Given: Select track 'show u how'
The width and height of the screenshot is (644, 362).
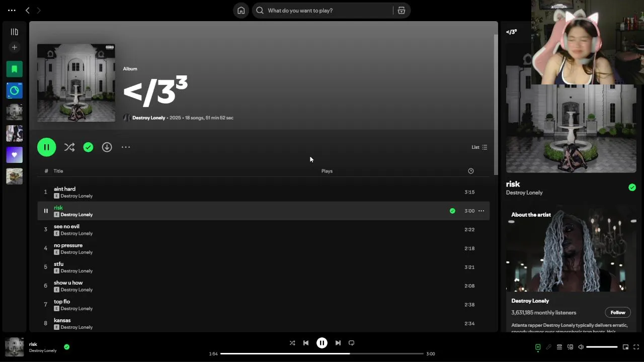Looking at the screenshot, I should 263,286.
